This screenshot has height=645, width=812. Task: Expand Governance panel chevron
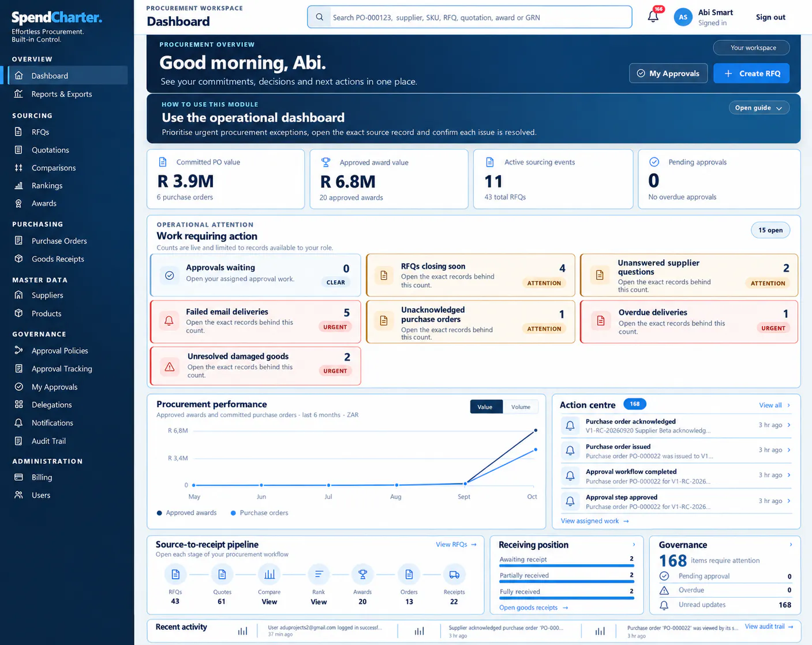tap(791, 545)
